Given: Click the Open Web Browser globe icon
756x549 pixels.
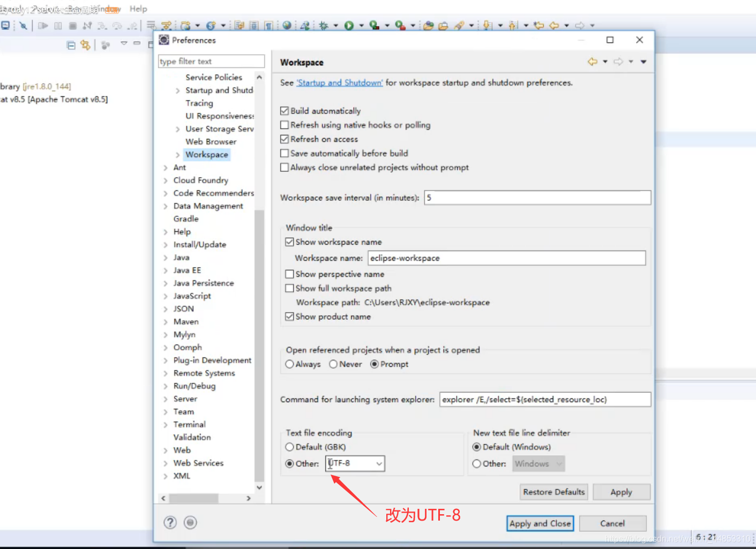Looking at the screenshot, I should [x=287, y=25].
